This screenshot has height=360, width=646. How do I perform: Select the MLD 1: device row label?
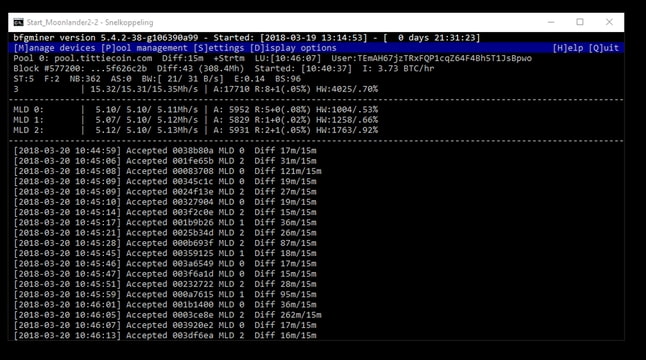pyautogui.click(x=28, y=120)
